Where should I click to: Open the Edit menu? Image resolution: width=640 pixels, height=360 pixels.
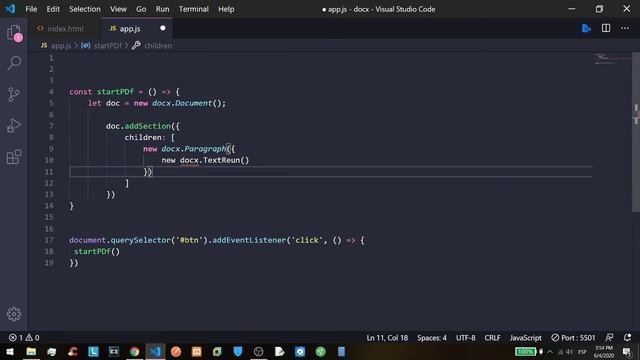click(53, 9)
